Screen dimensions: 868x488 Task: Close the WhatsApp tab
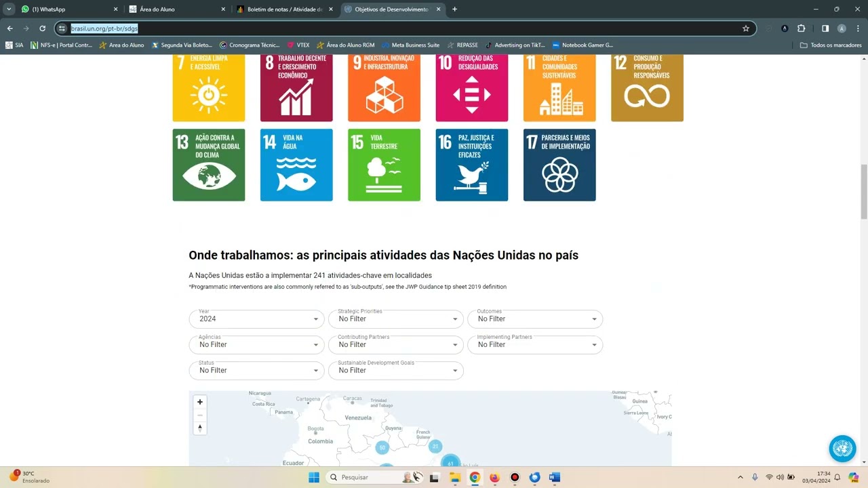coord(115,9)
